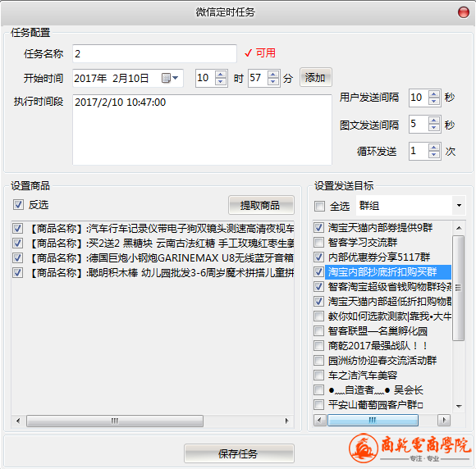The height and width of the screenshot is (469, 476).
Task: Check the 教你如何选款测款 checkbox
Action: [x=318, y=316]
